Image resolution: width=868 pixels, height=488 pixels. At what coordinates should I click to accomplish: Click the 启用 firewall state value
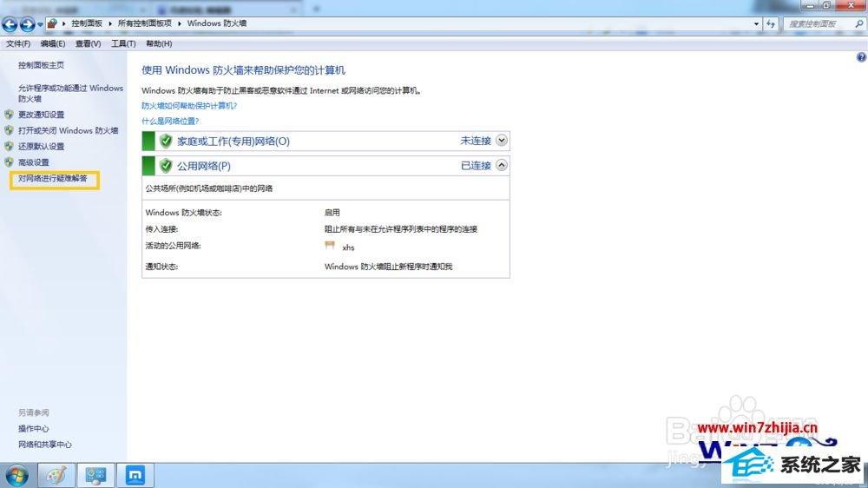(332, 212)
